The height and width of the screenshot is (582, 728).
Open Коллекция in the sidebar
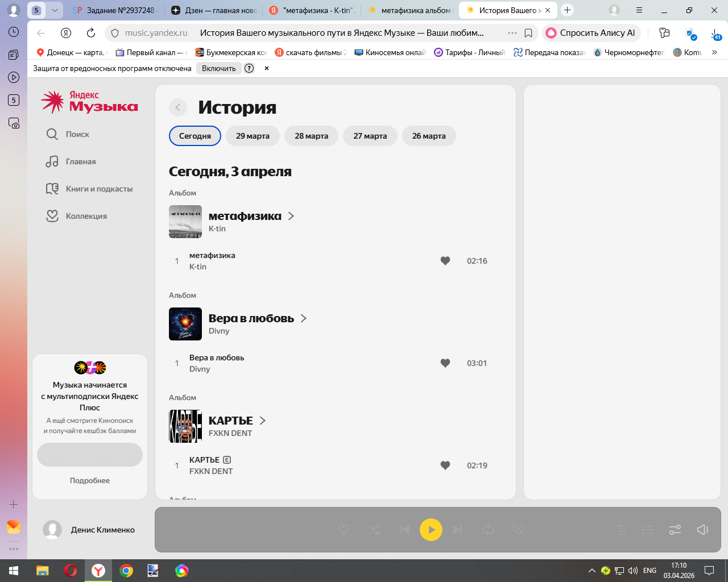click(x=76, y=216)
